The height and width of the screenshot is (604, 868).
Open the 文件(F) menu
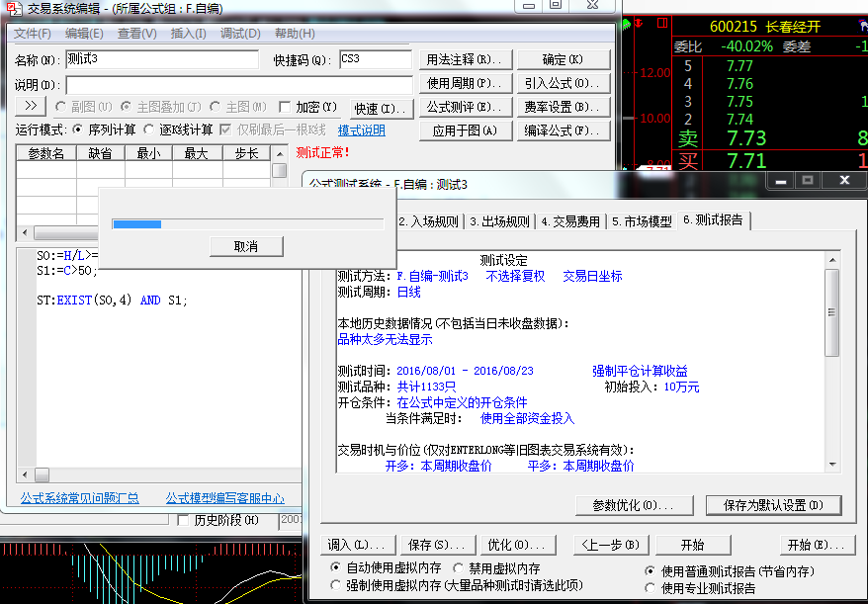pos(33,34)
